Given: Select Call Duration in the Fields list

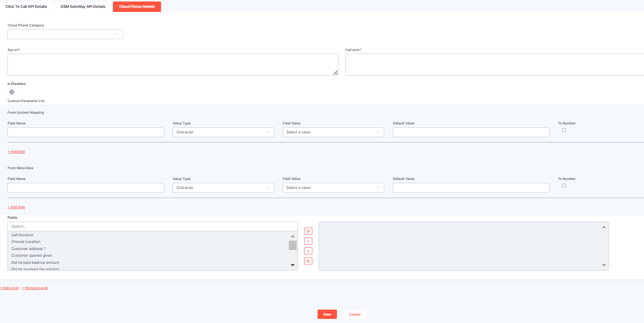Looking at the screenshot, I should pyautogui.click(x=22, y=235).
